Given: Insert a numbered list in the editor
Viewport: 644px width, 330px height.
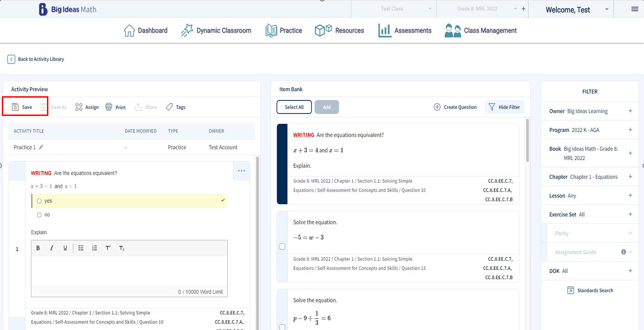Looking at the screenshot, I should click(94, 248).
